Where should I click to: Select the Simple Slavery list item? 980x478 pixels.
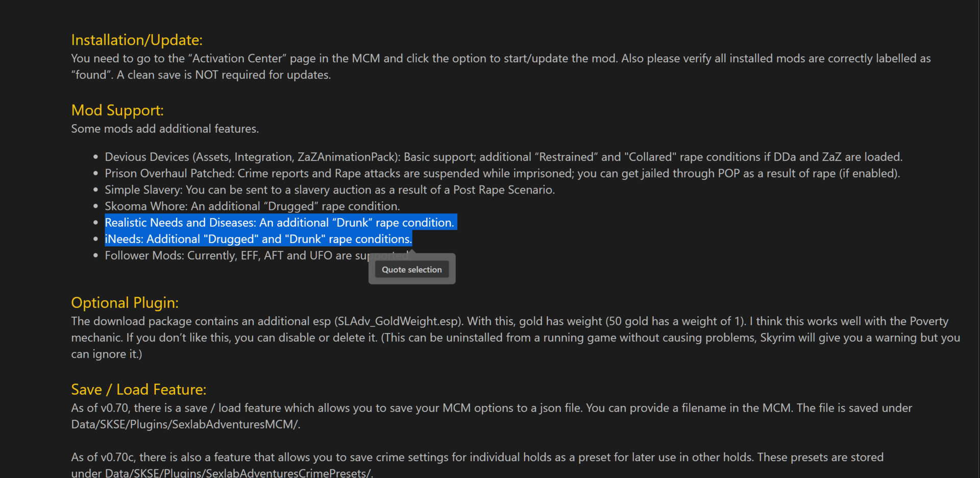click(330, 190)
